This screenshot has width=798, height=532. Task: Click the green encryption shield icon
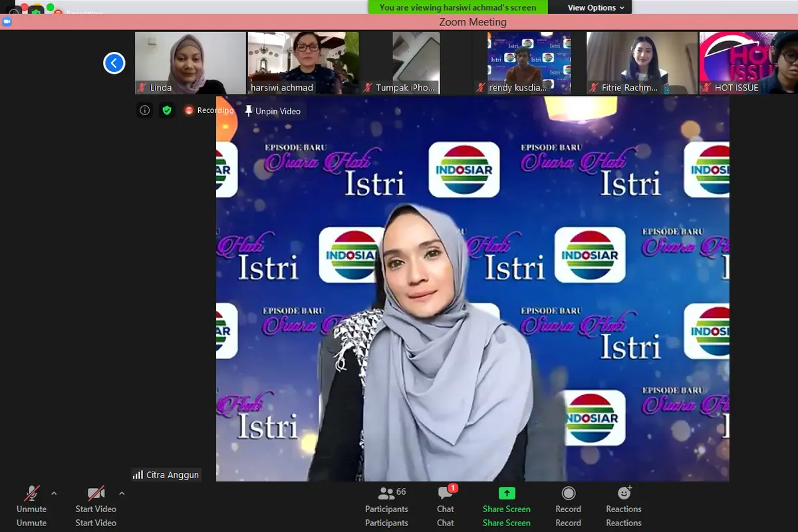(167, 110)
